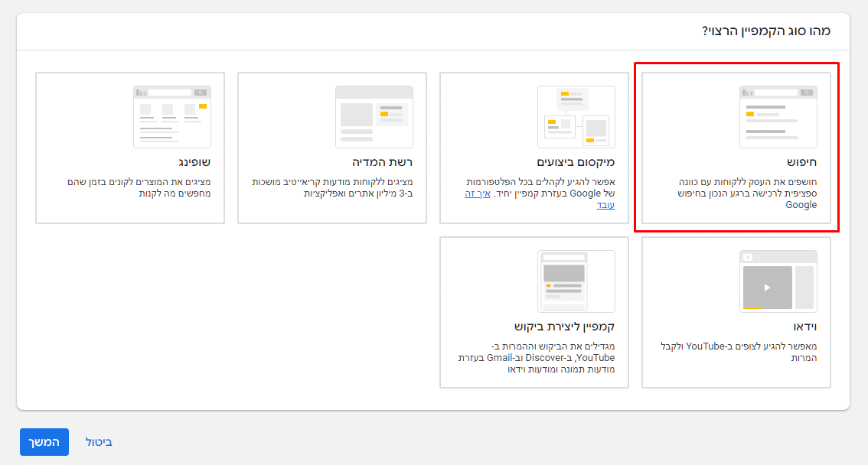The image size is (868, 465).
Task: Click the ביטול cancel link
Action: point(99,442)
